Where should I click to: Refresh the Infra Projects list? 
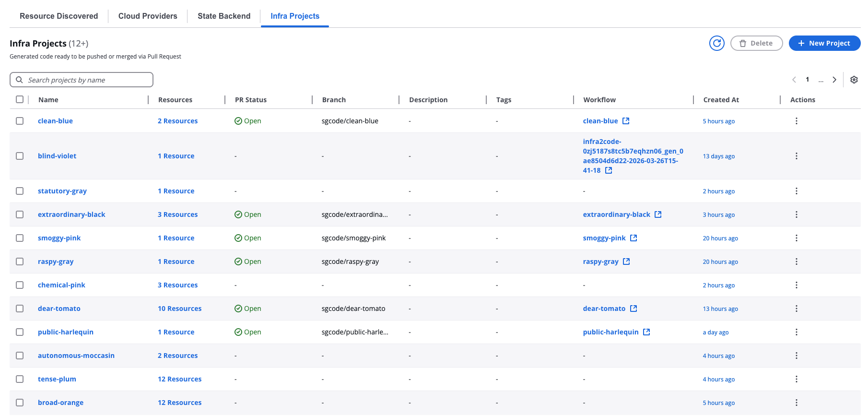pos(716,43)
